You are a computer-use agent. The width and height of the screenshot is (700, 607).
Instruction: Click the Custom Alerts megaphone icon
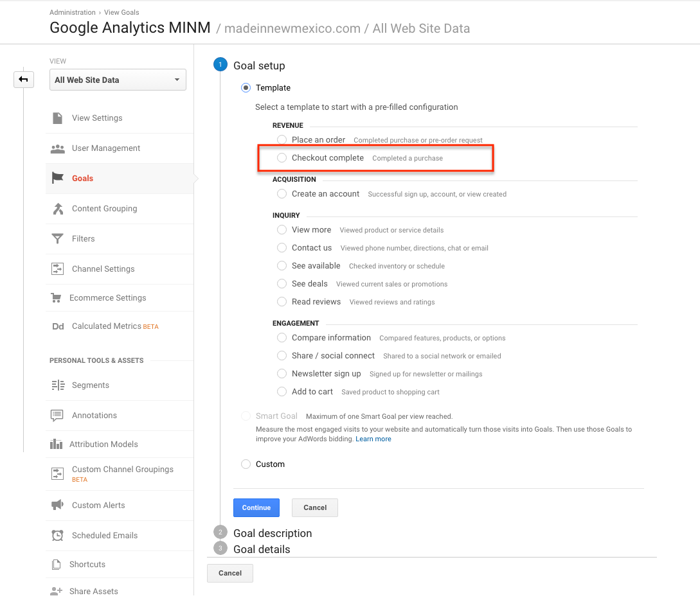click(x=58, y=506)
